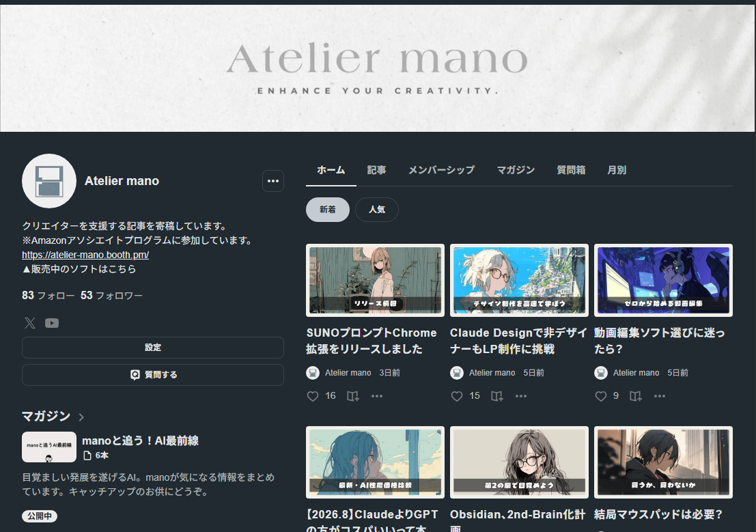Screen dimensions: 756x532
Task: Open more options for the SUNO article
Action: [376, 396]
